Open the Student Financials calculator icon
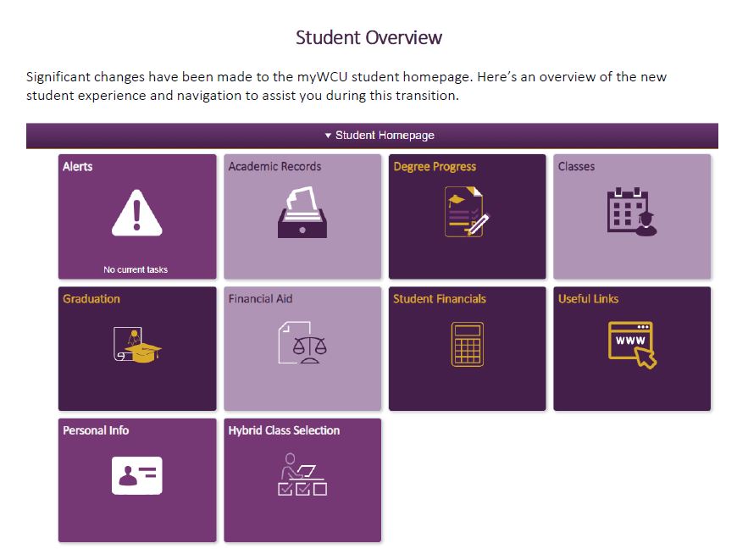The height and width of the screenshot is (560, 737). pos(468,344)
